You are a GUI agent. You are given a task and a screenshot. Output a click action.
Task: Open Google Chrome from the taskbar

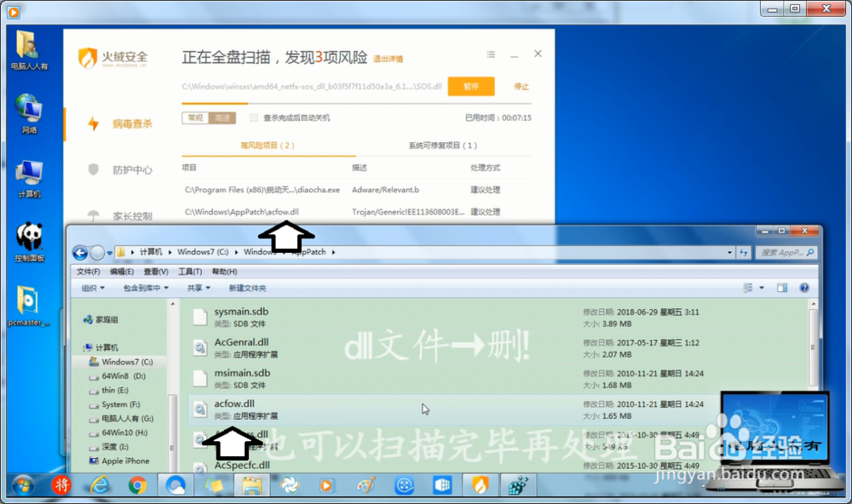coord(137,485)
